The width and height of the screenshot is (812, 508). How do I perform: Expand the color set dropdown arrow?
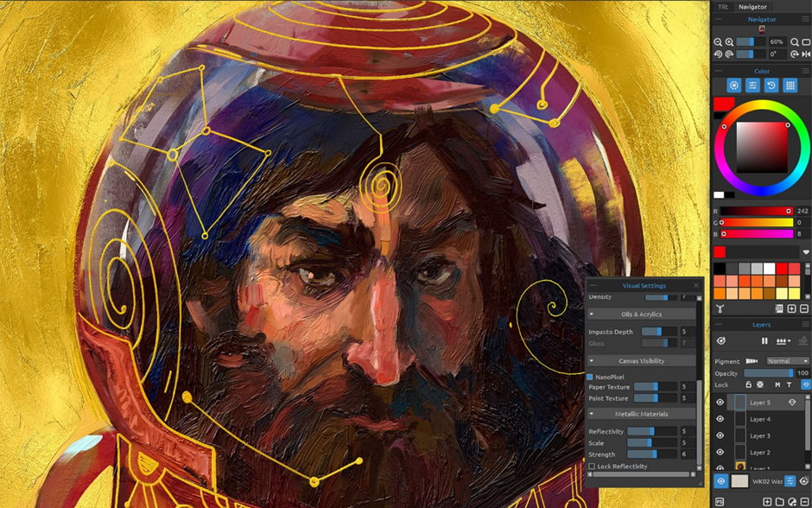click(x=806, y=252)
